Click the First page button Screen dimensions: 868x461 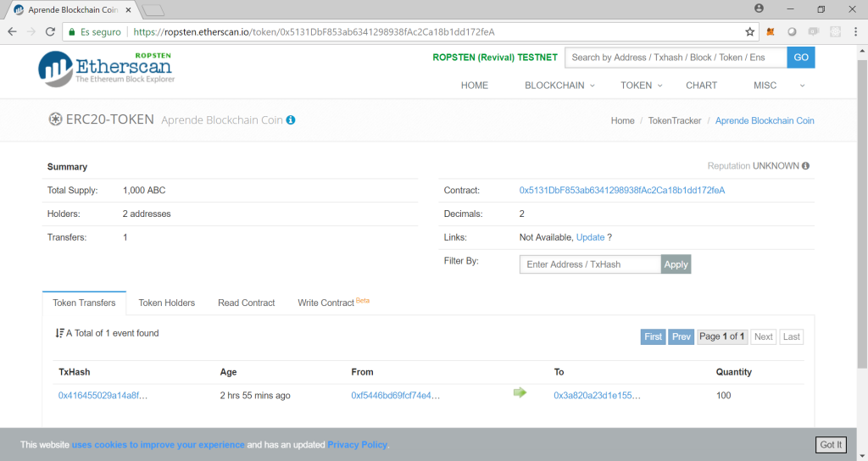coord(654,336)
